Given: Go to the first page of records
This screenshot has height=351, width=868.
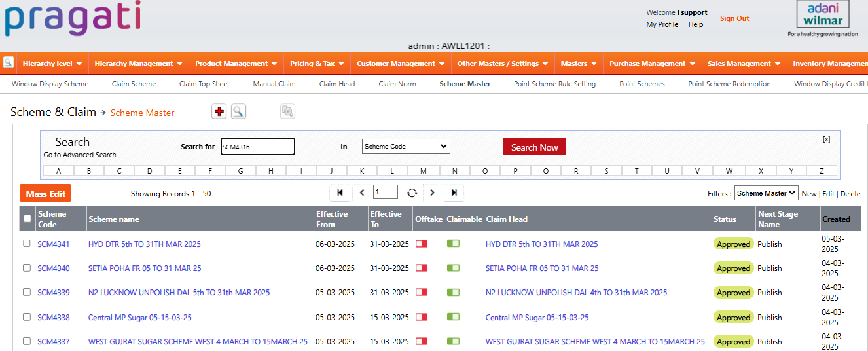Looking at the screenshot, I should 340,193.
